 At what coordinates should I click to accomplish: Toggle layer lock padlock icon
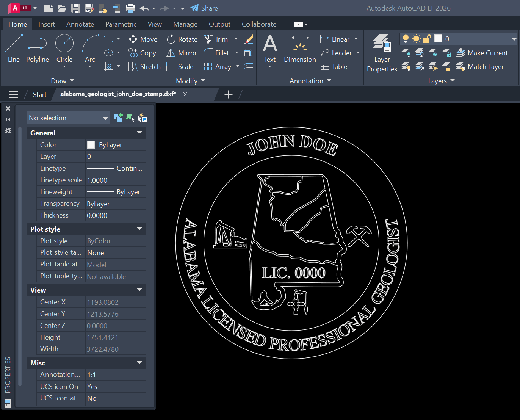point(427,39)
